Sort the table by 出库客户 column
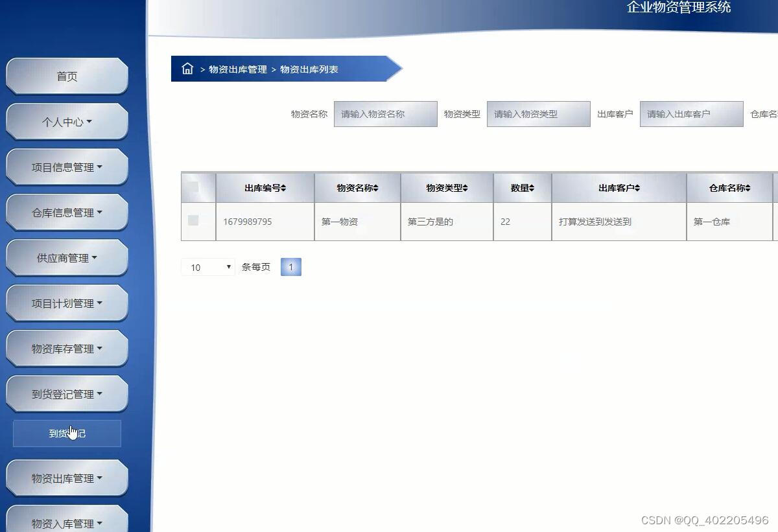Screen dimensions: 778x532 coord(618,187)
